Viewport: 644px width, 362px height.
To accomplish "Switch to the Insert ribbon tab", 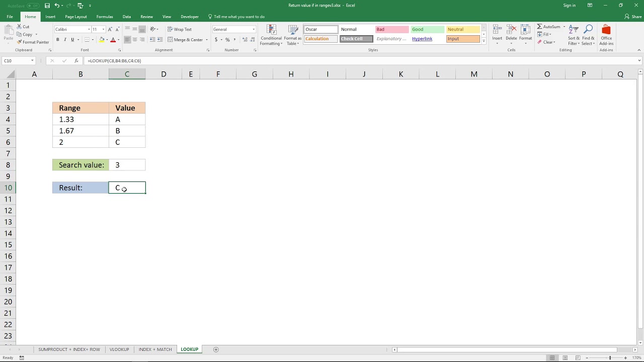I will [x=50, y=17].
